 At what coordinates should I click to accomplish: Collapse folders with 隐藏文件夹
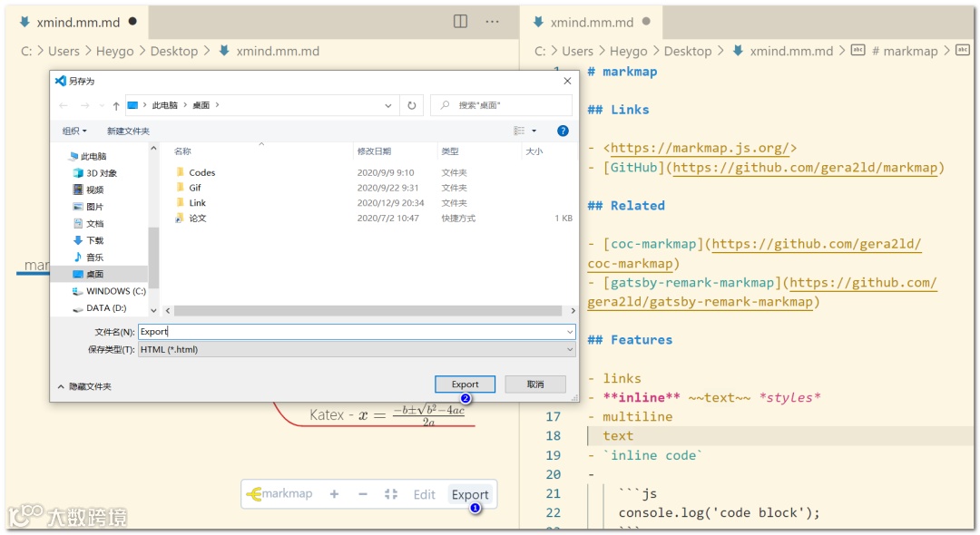click(84, 386)
